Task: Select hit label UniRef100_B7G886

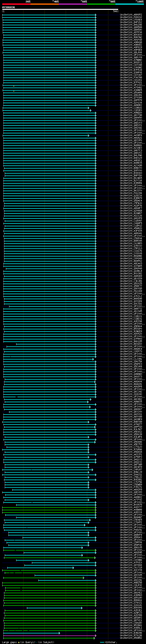Action: (x=131, y=450)
